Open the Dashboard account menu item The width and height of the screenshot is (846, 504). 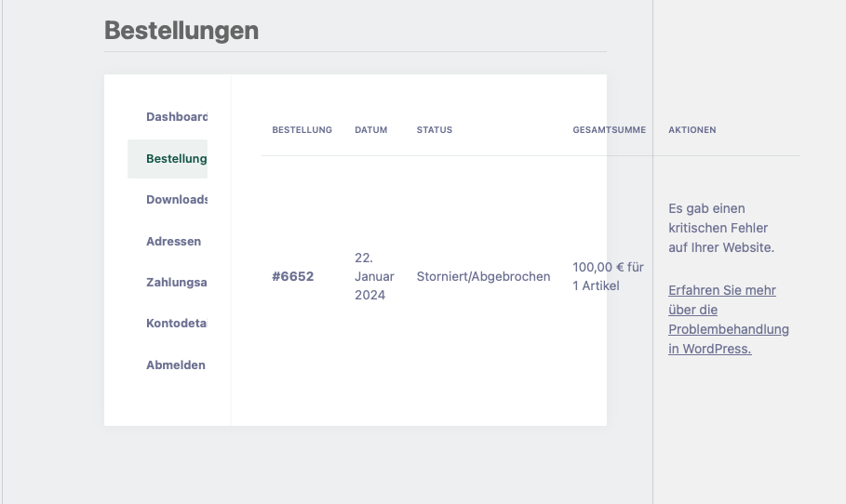click(177, 117)
